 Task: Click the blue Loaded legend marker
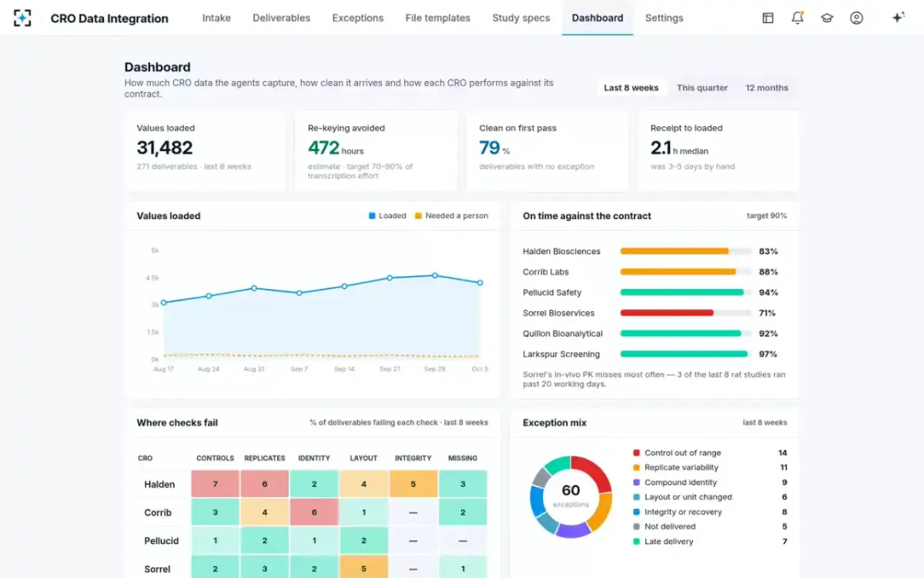click(372, 216)
